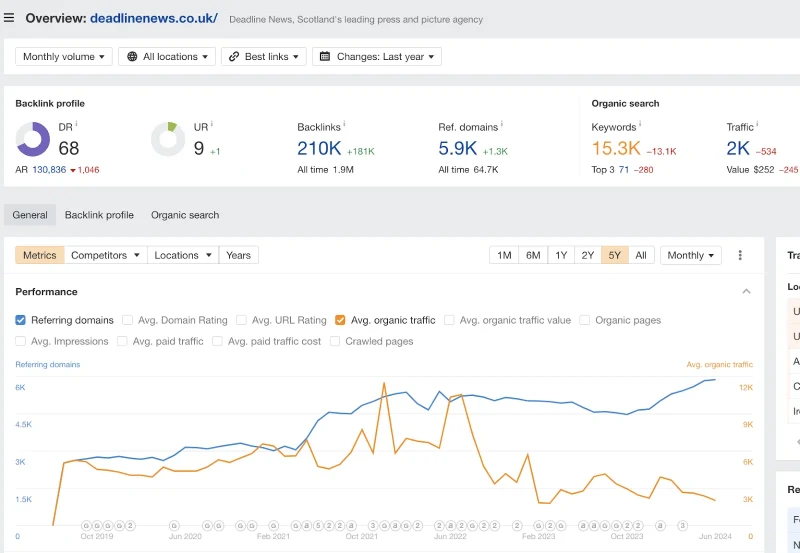The image size is (800, 553).
Task: Open the Best links dropdown
Action: [x=264, y=57]
